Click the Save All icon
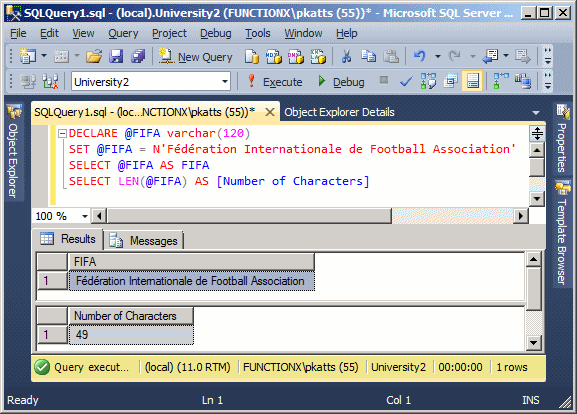The height and width of the screenshot is (414, 577). 138,57
